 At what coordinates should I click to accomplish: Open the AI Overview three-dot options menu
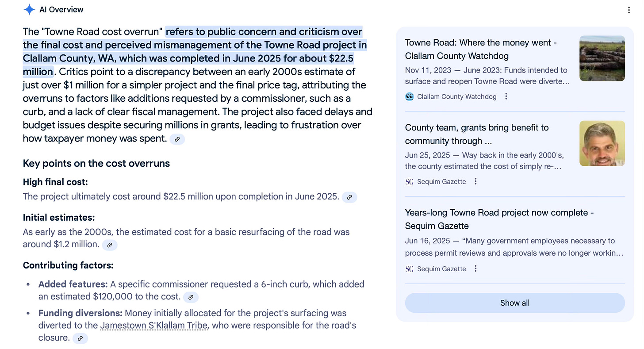pyautogui.click(x=629, y=10)
